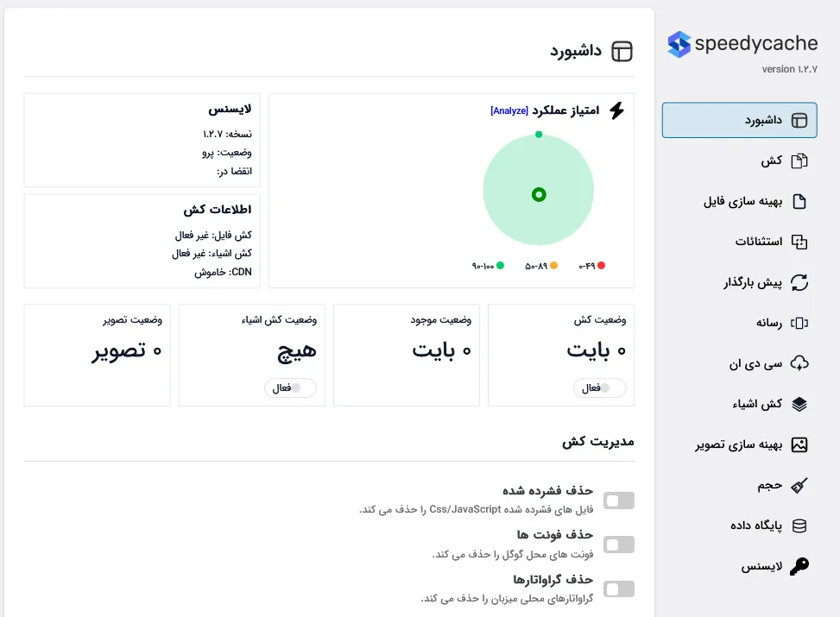The height and width of the screenshot is (617, 840).
Task: Click the green score dot above the circle
Action: coord(539,135)
